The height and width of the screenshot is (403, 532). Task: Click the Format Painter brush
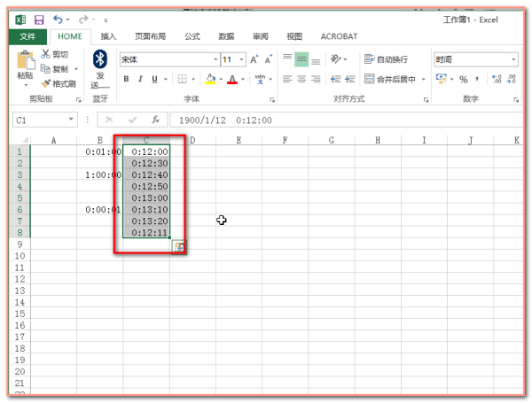[46, 83]
